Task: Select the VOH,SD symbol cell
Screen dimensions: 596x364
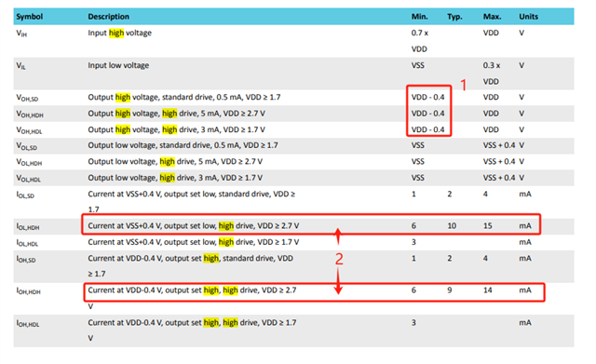Action: coord(27,98)
